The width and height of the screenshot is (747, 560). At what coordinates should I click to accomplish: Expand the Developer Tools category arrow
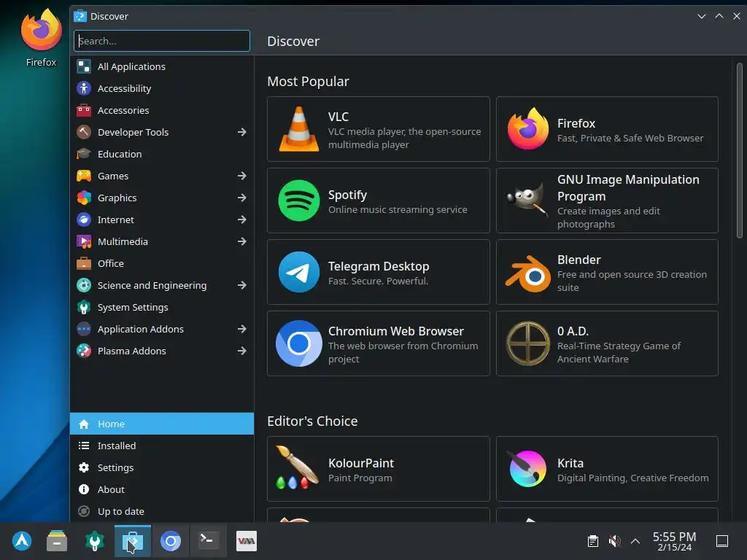coord(242,132)
